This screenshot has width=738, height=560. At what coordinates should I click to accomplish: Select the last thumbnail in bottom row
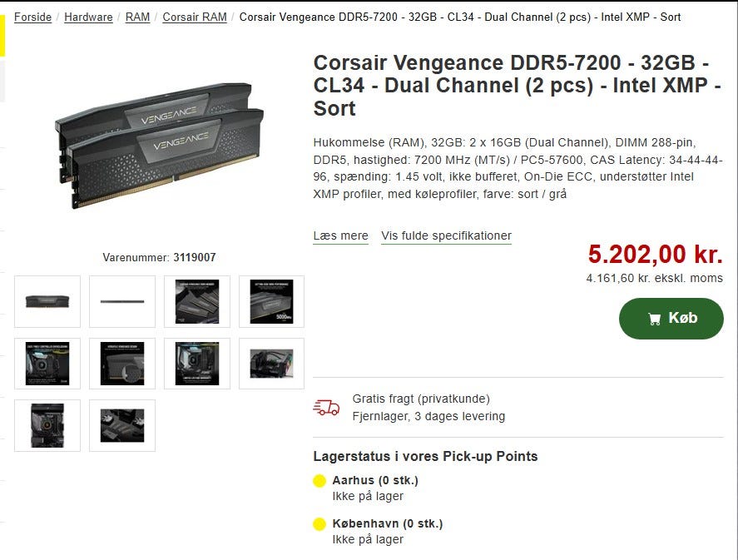(122, 425)
